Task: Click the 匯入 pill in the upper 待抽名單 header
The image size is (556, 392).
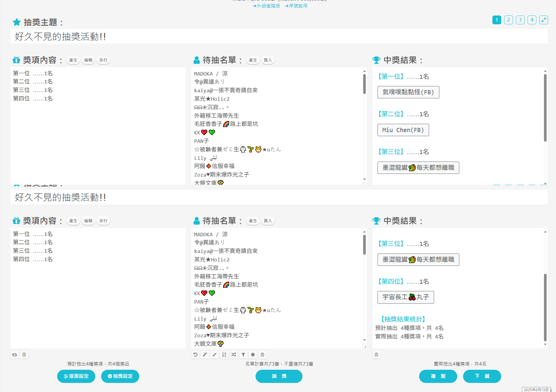Action: point(268,60)
